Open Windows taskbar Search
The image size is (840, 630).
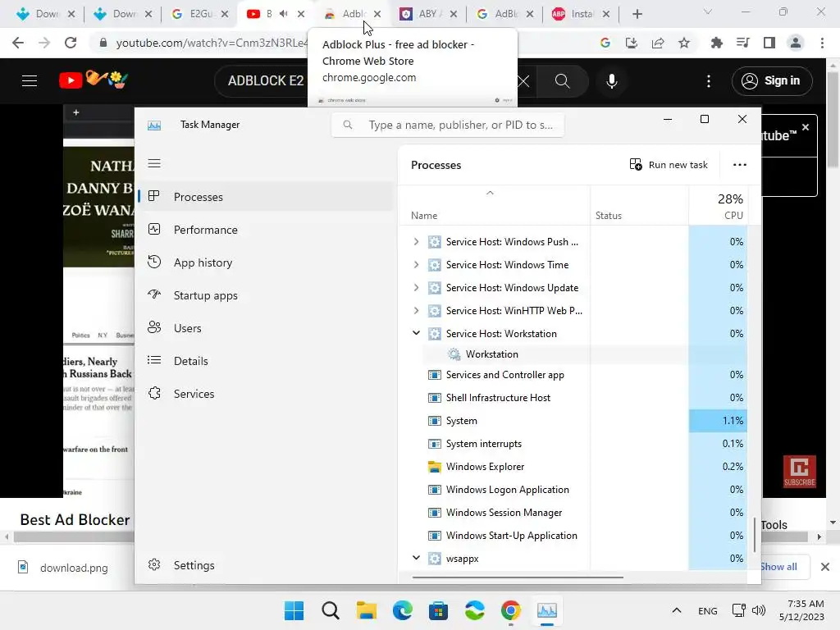pos(331,610)
